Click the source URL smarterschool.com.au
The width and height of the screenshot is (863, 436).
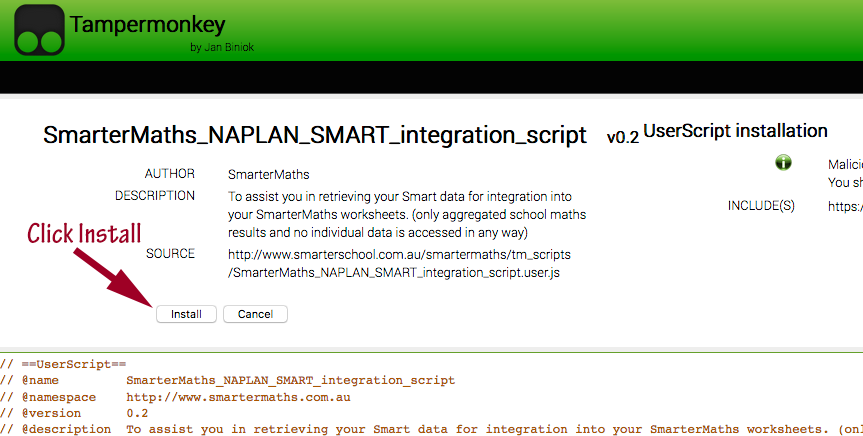click(399, 263)
